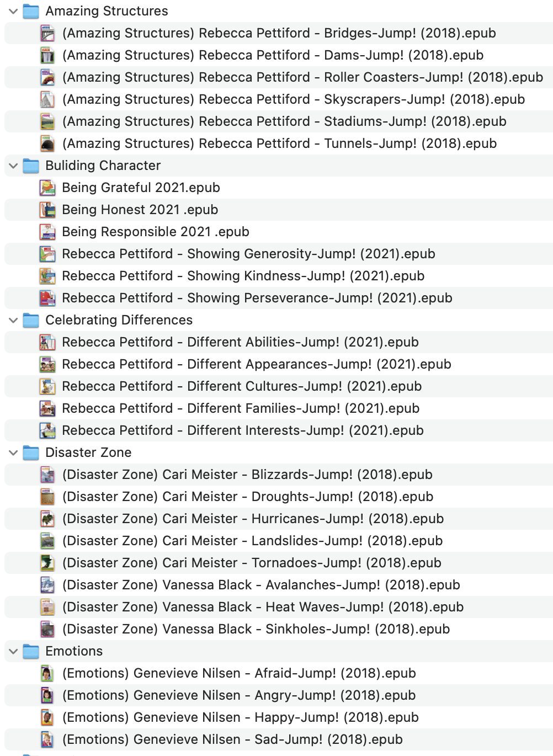Click the Disaster Zone folder icon
Viewport: 553px width, 756px height.
pyautogui.click(x=31, y=452)
